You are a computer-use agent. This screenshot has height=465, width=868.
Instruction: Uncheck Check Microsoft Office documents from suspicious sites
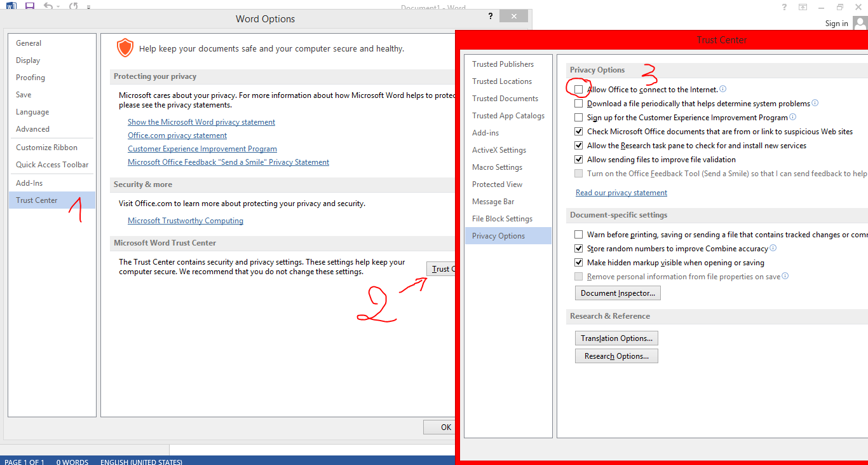tap(578, 132)
